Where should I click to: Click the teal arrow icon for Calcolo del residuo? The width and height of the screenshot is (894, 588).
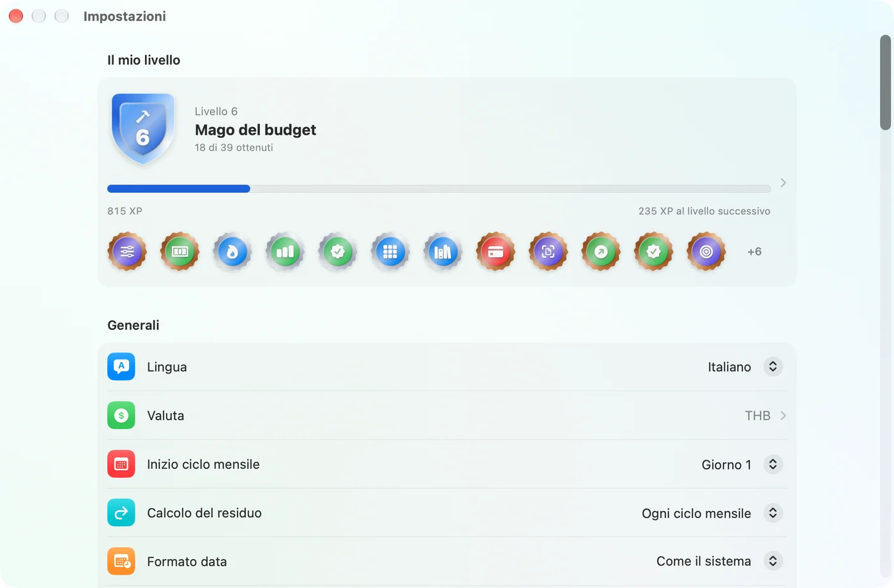click(121, 513)
